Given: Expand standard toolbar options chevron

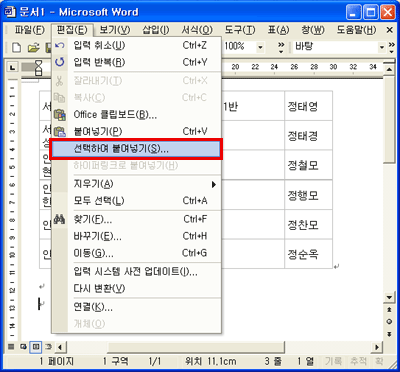Looking at the screenshot, I should pyautogui.click(x=281, y=48).
